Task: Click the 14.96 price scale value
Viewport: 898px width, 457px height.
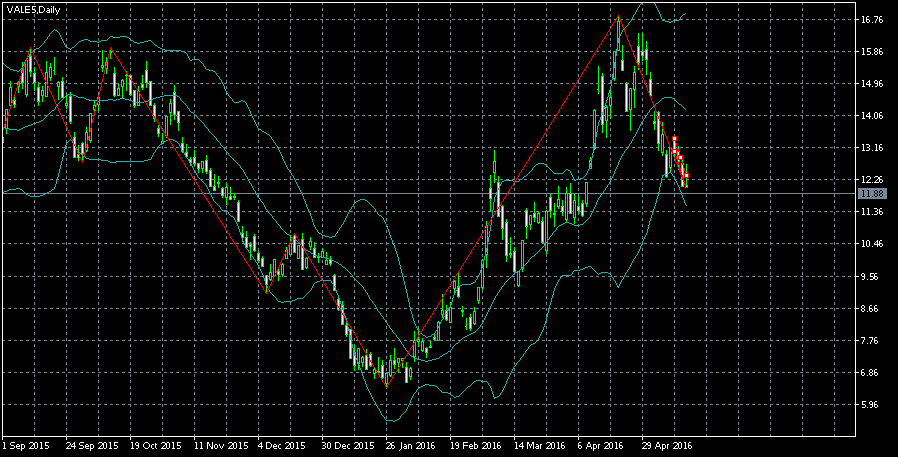Action: click(x=872, y=84)
